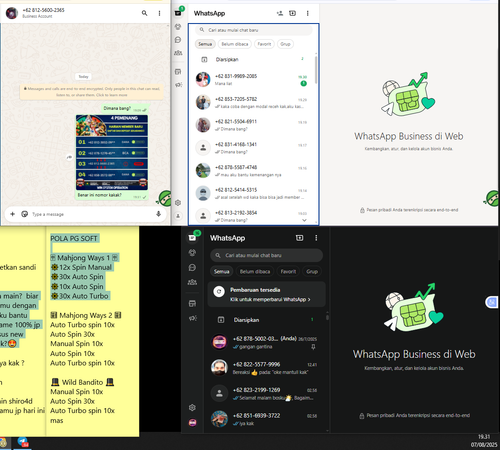Open storefront business tools icon, light sidebar
Screen dimensions: 500x450
pos(178,72)
